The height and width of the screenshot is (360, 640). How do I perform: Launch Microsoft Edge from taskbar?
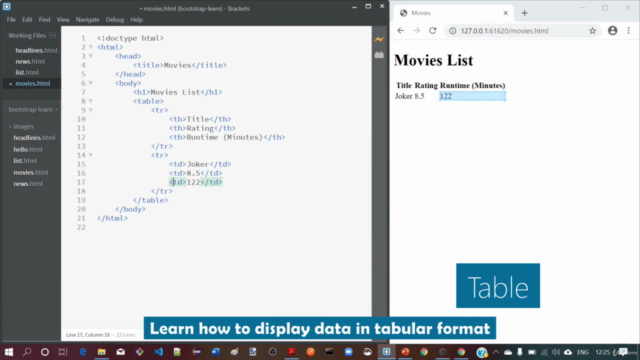click(x=83, y=352)
